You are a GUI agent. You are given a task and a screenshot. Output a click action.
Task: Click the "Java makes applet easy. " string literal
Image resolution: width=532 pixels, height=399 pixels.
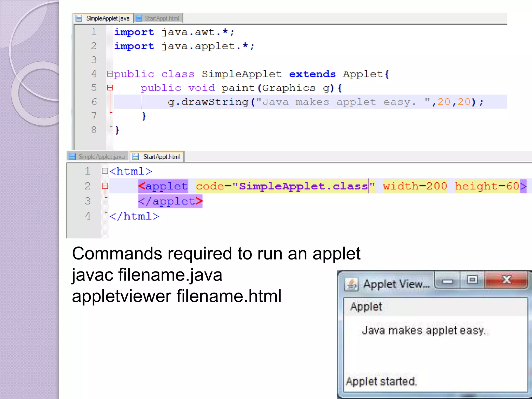343,102
